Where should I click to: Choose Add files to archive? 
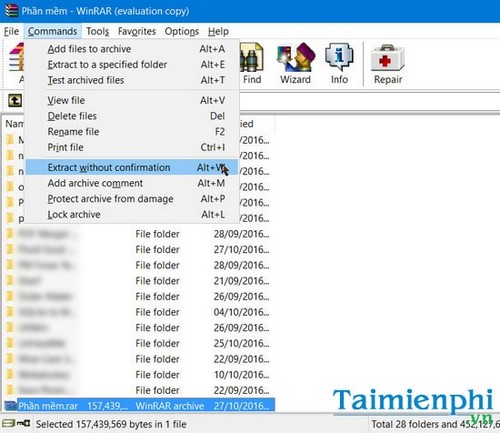[x=132, y=49]
